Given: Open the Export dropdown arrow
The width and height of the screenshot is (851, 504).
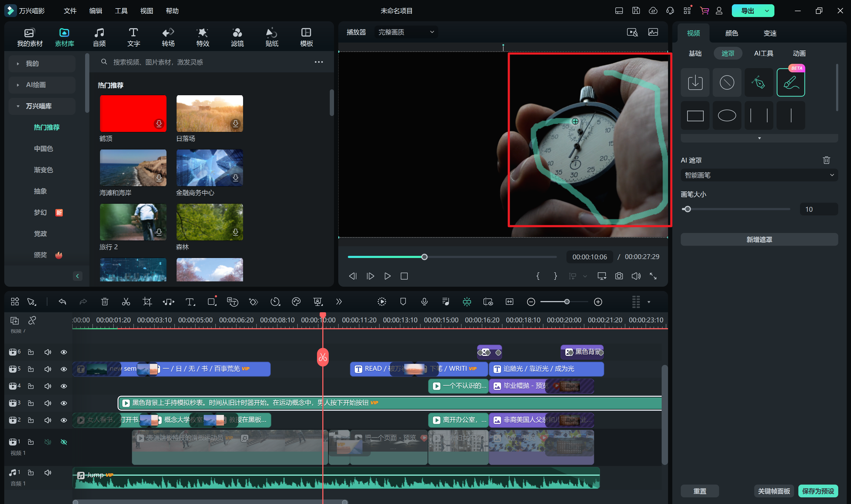Looking at the screenshot, I should tap(767, 11).
